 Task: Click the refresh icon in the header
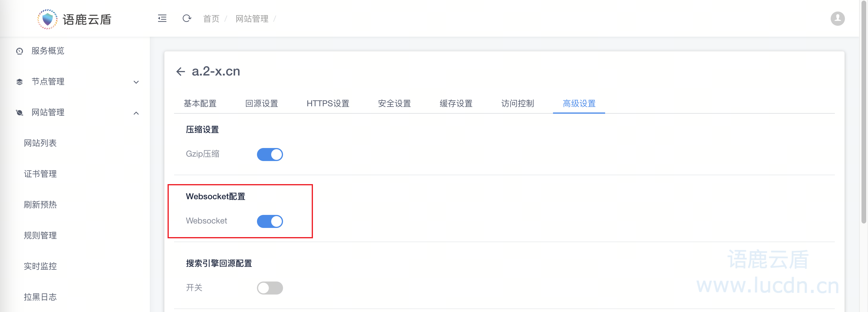pos(187,19)
